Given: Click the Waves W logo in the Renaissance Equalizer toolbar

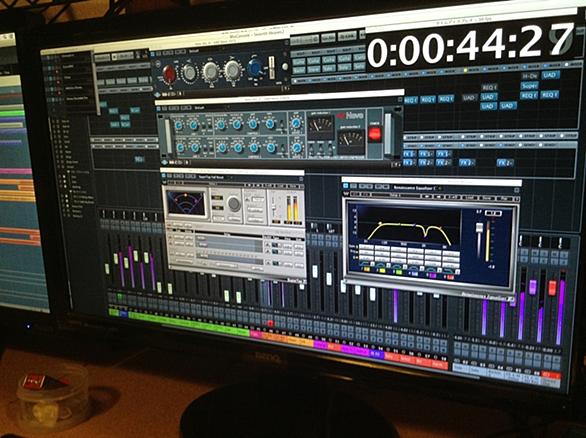Looking at the screenshot, I should [x=346, y=193].
